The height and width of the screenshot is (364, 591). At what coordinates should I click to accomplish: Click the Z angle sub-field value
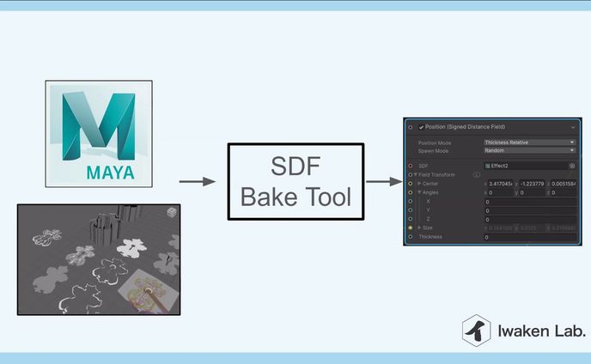click(x=530, y=219)
